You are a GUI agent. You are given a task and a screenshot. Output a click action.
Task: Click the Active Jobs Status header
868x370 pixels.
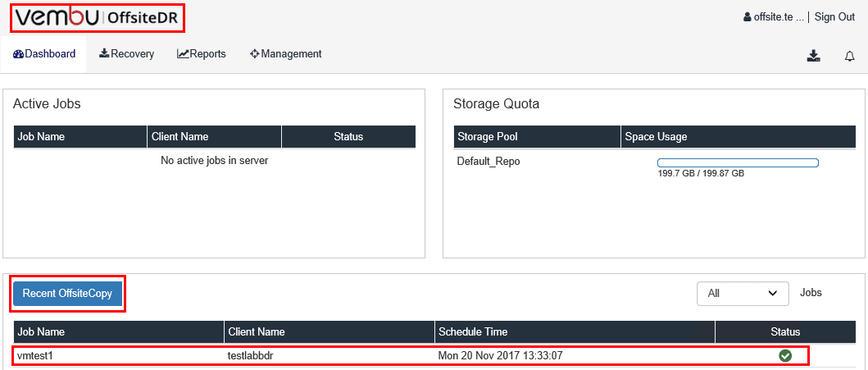[x=348, y=137]
